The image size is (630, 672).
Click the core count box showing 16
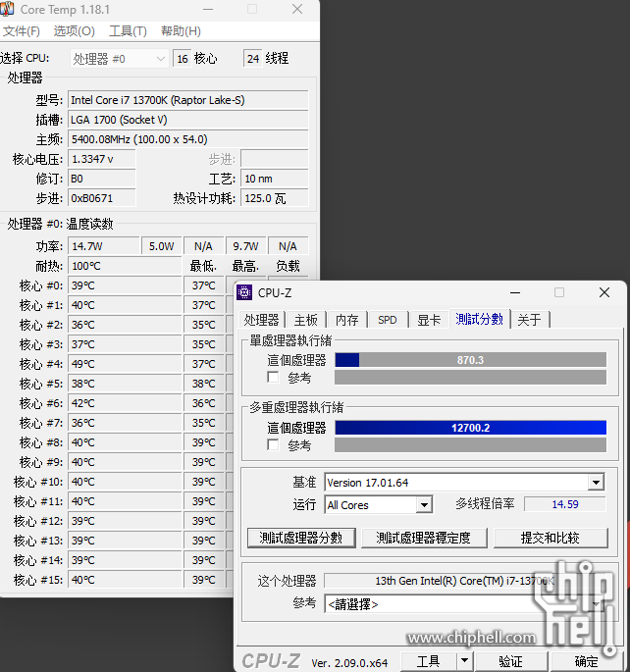pos(183,59)
